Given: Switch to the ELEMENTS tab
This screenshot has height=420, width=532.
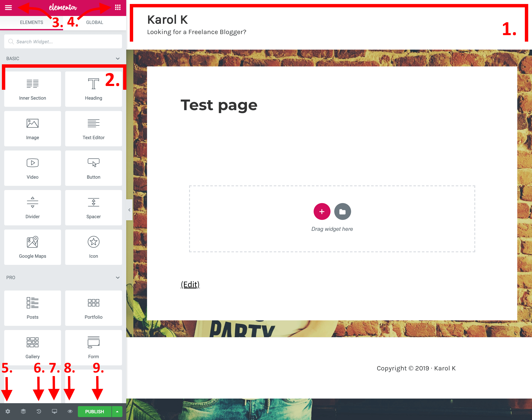Looking at the screenshot, I should (x=31, y=22).
